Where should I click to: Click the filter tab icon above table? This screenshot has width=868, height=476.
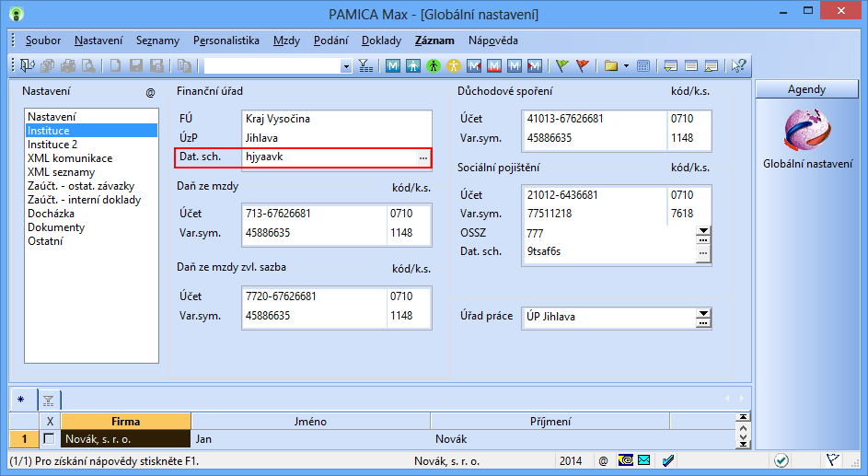pyautogui.click(x=49, y=401)
